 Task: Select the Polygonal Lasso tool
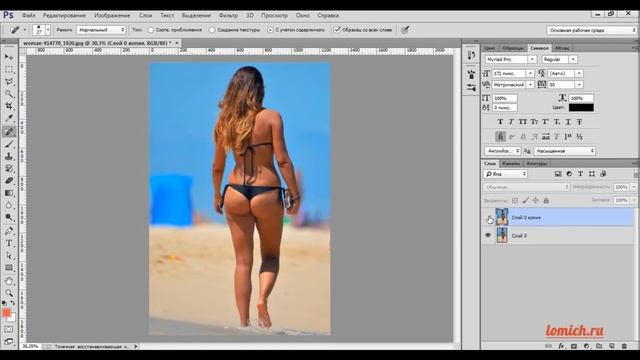(x=9, y=82)
